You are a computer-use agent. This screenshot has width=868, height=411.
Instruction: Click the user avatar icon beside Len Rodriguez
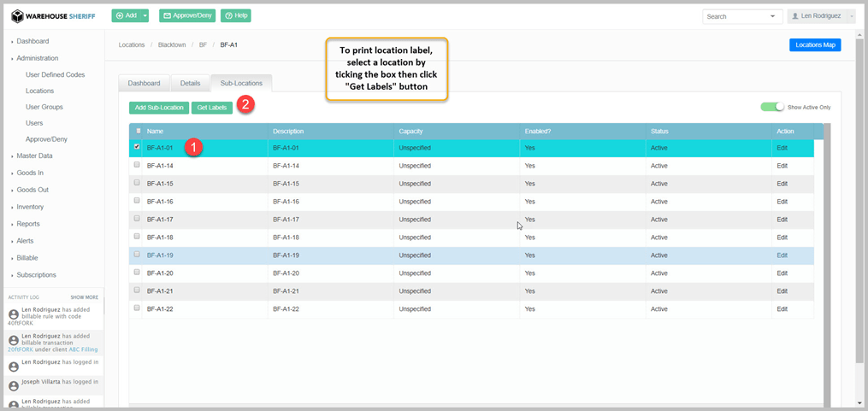click(x=795, y=16)
